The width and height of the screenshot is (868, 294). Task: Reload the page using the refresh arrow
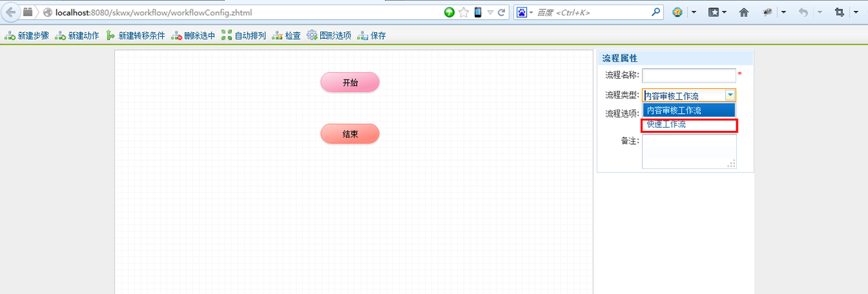pos(502,12)
